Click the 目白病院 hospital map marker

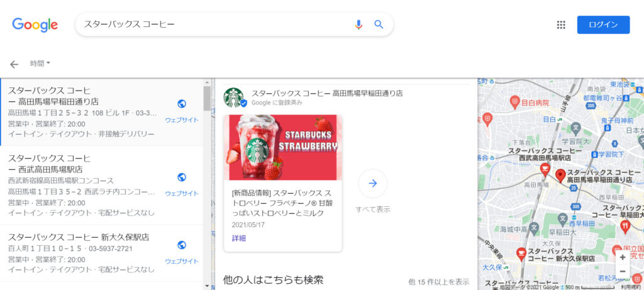coord(514,101)
